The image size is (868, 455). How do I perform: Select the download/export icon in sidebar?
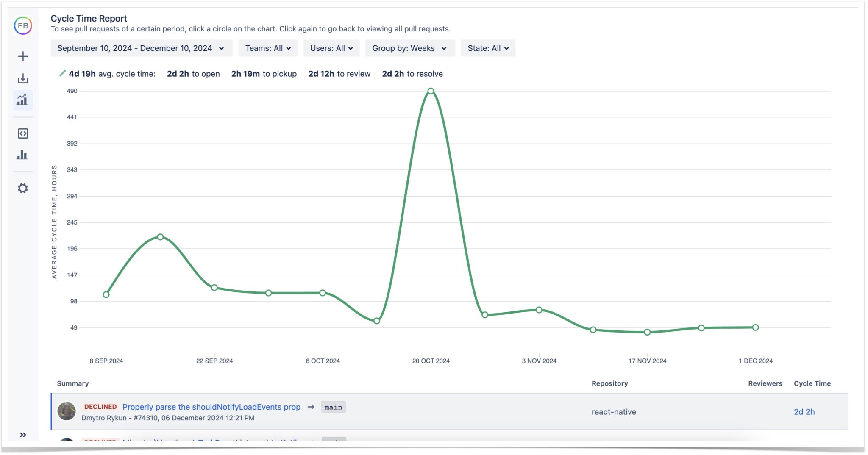[x=23, y=78]
